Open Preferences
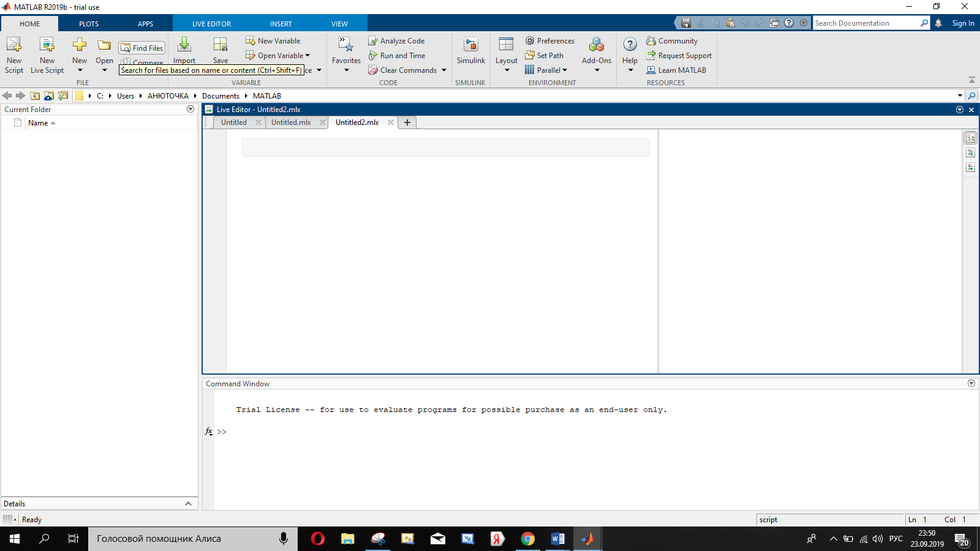The height and width of the screenshot is (551, 980). point(550,40)
